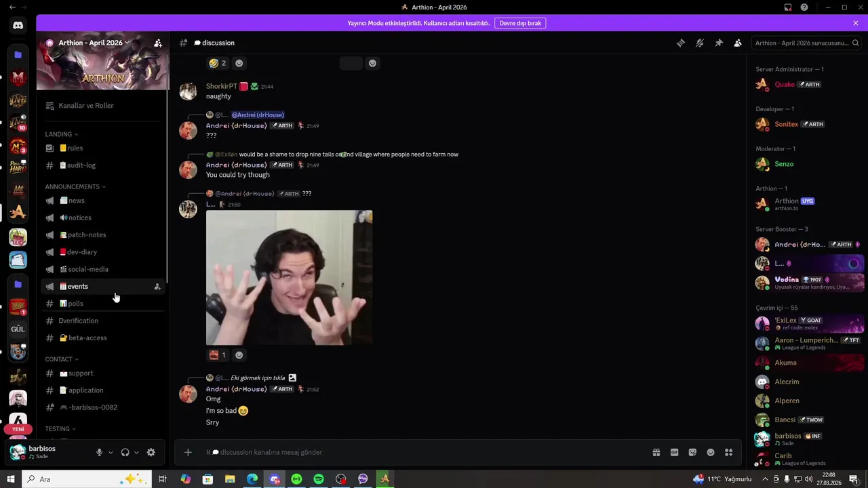868x488 pixels.
Task: Open the notices channel
Action: 102,218
